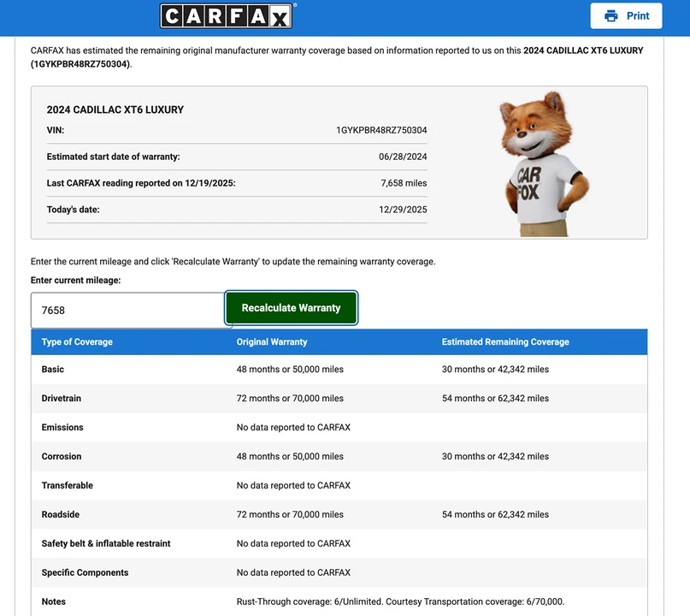Click the 'Drivetrain' coverage row label
This screenshot has height=616, width=690.
pos(62,399)
